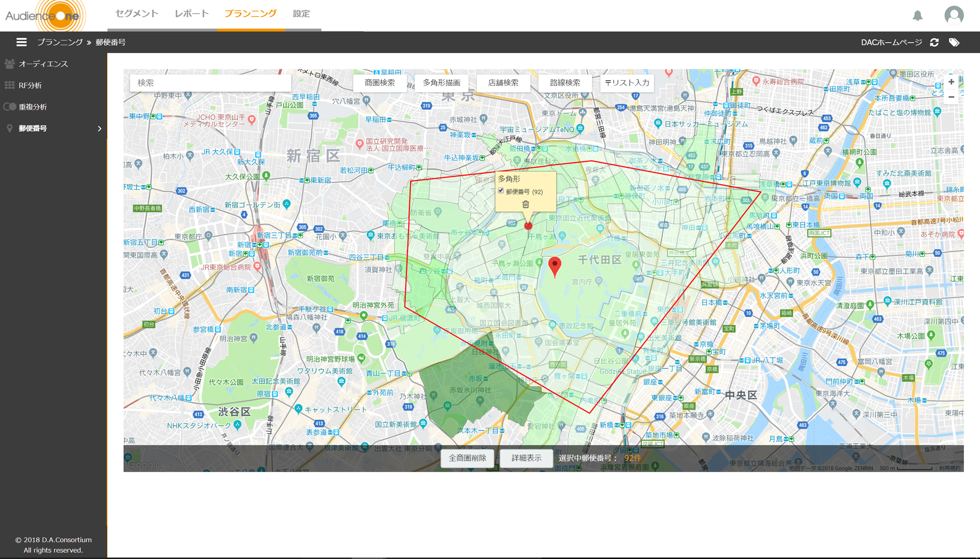The width and height of the screenshot is (980, 559).
Task: Switch to the セグメント tab
Action: [136, 14]
